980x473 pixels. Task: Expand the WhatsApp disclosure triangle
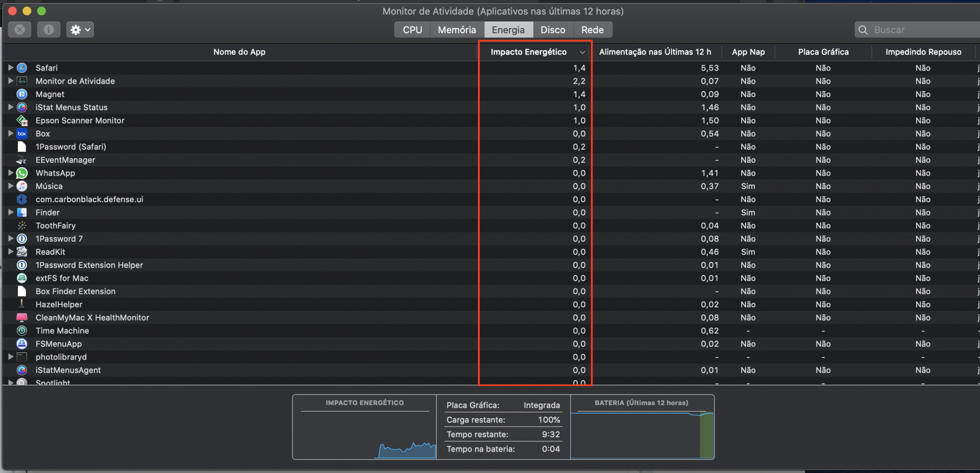[x=10, y=173]
